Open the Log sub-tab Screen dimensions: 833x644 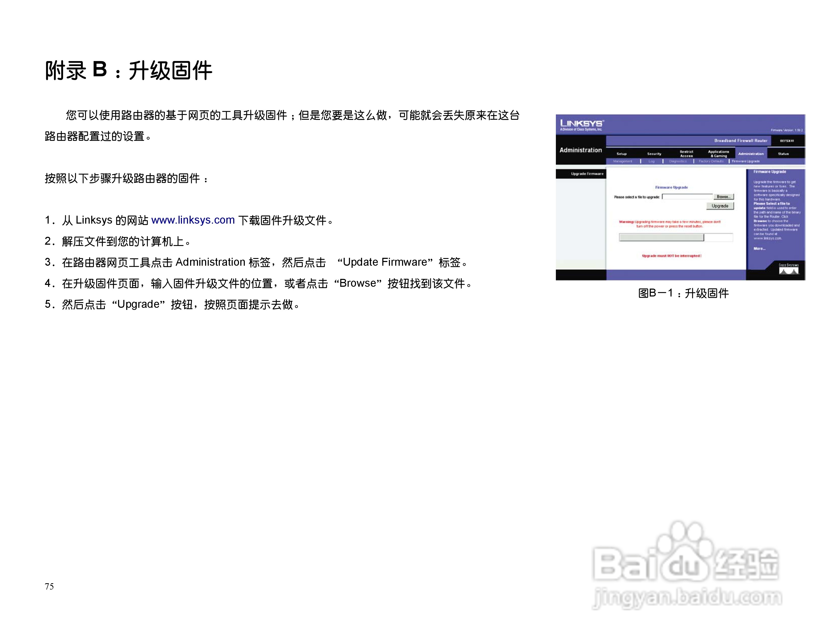coord(652,161)
